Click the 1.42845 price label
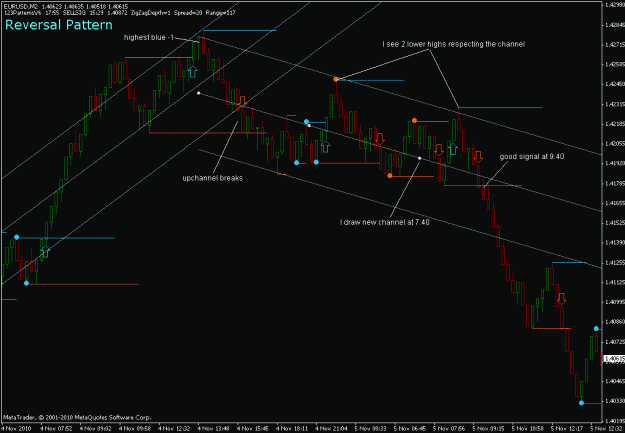The image size is (625, 433). click(x=615, y=25)
